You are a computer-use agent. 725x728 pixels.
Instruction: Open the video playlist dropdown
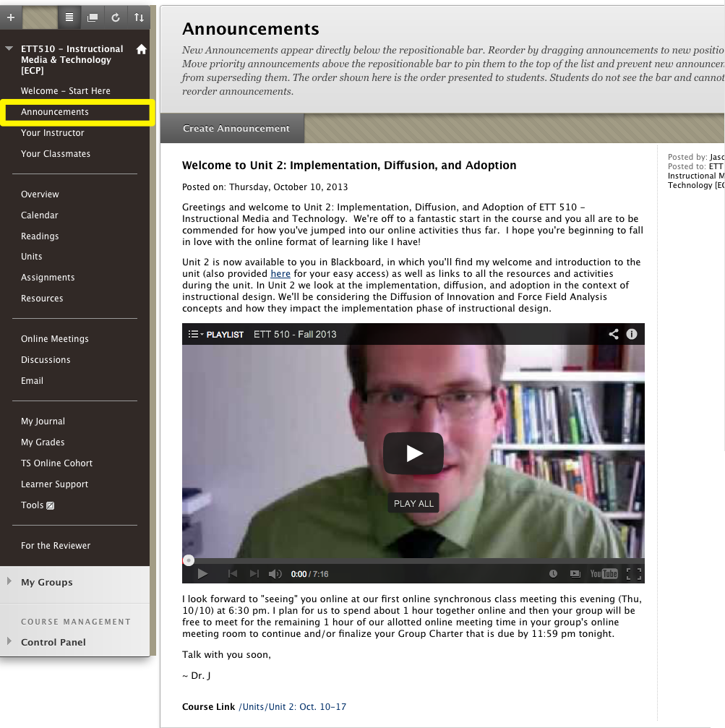coord(216,334)
